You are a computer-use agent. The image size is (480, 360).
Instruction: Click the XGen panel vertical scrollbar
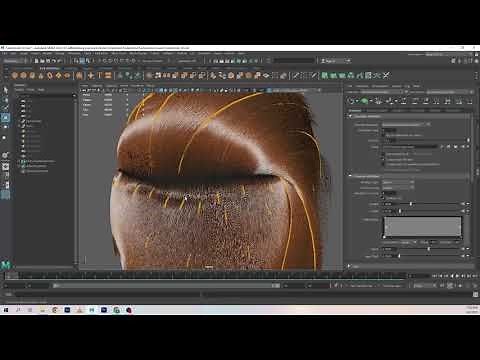[x=473, y=148]
